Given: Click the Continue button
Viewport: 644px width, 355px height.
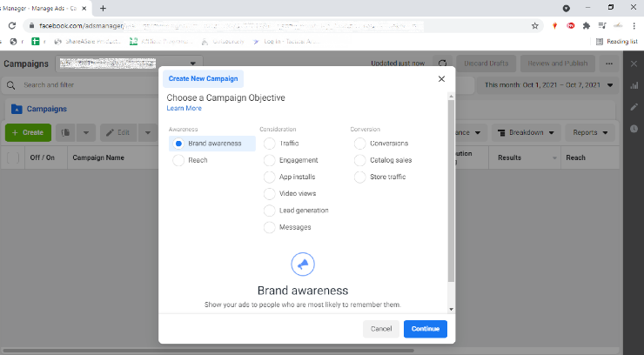Looking at the screenshot, I should pos(425,329).
